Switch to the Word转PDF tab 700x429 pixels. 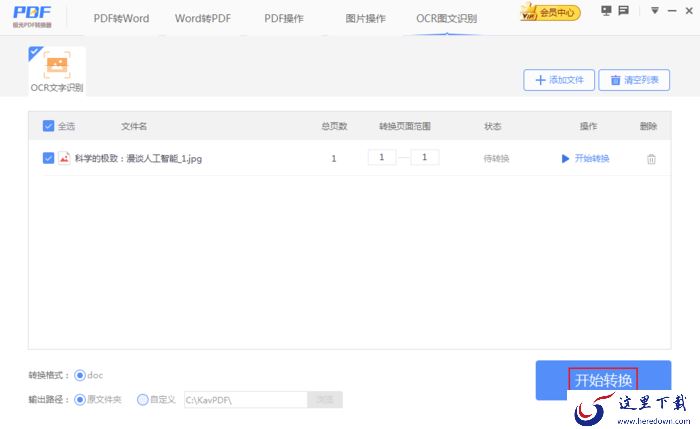203,18
